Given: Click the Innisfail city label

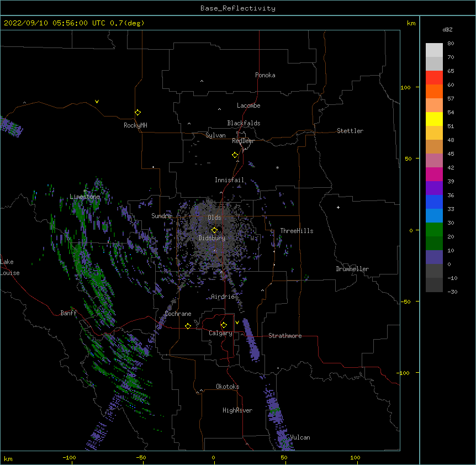Looking at the screenshot, I should tap(229, 180).
